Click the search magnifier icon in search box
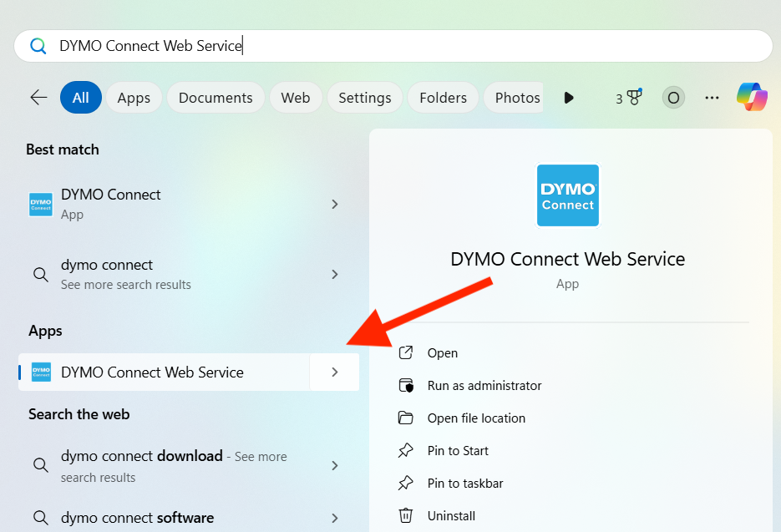Screen dimensions: 781x532 click(x=38, y=46)
